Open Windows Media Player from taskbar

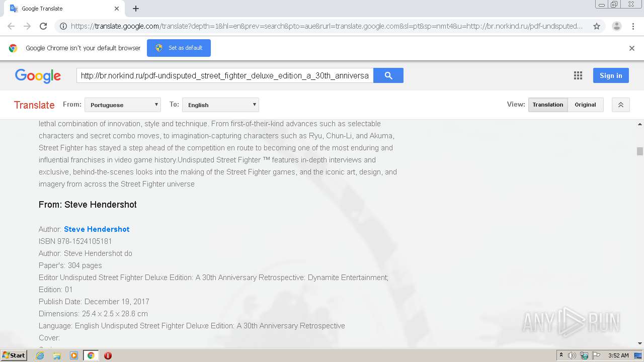74,355
